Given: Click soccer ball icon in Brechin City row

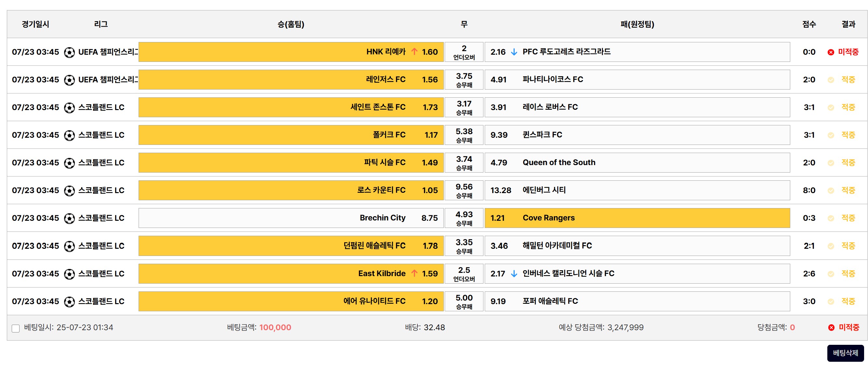Looking at the screenshot, I should click(69, 218).
